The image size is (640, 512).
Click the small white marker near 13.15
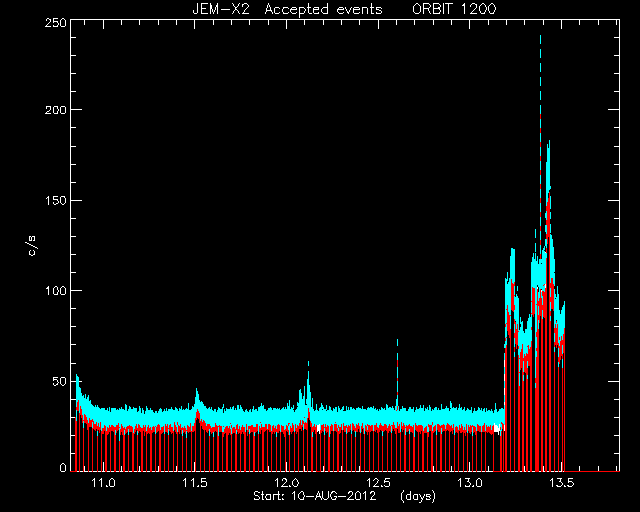(x=497, y=428)
